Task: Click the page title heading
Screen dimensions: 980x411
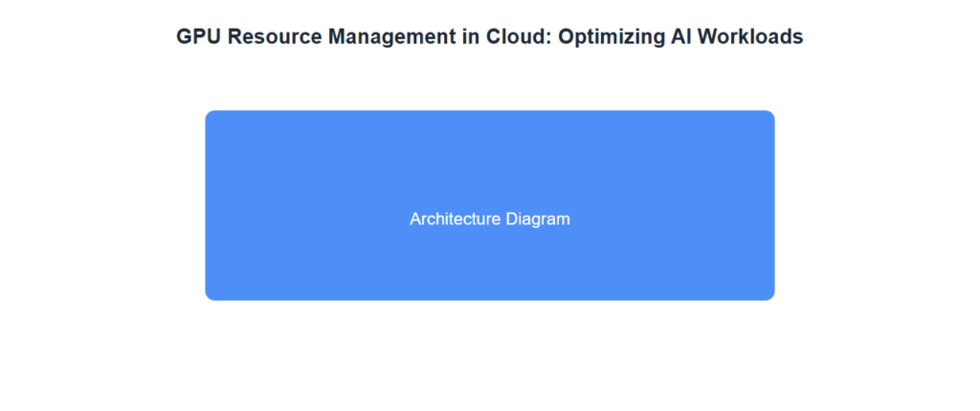Action: click(x=489, y=36)
